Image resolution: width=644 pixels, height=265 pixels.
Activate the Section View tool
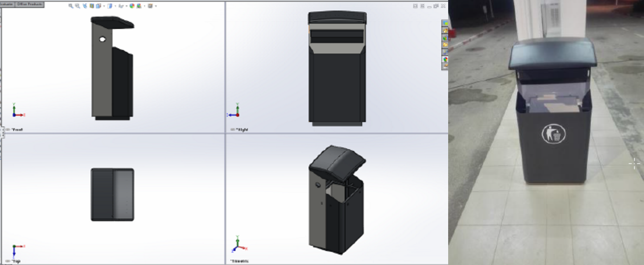tap(92, 6)
